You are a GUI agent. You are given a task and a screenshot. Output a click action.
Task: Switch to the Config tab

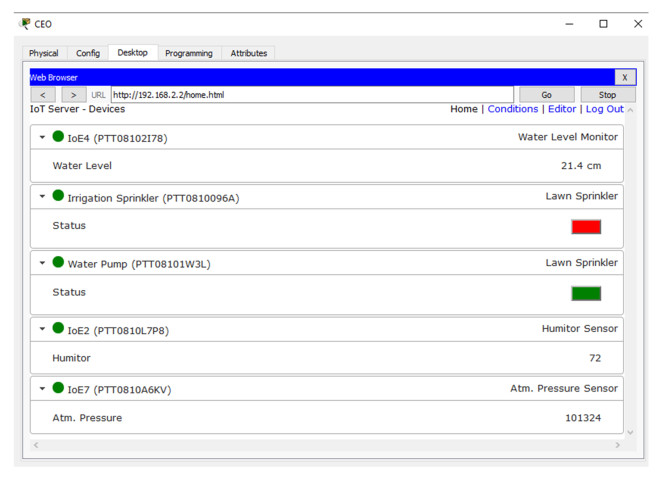coord(88,53)
